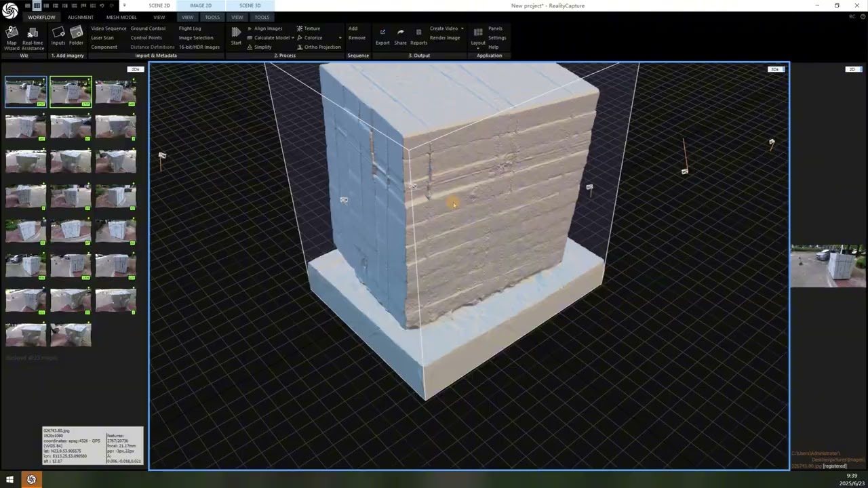Switch to the ALIGNMENT ribbon tab
868x488 pixels.
pyautogui.click(x=80, y=17)
